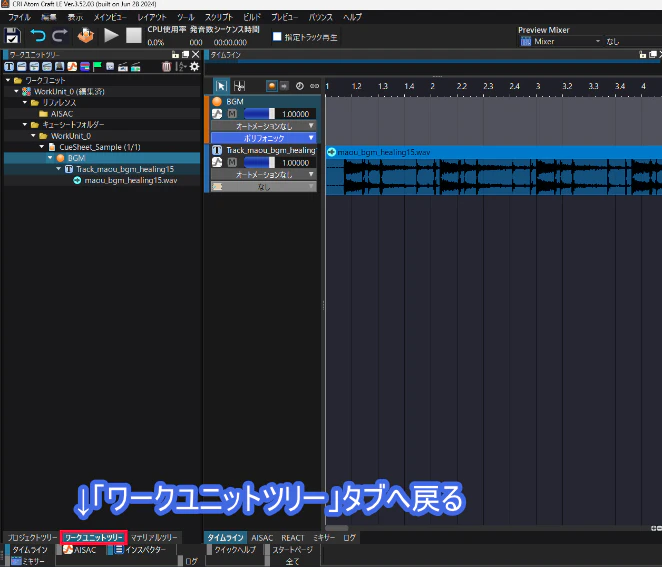Open the ファイル menu
Screen dimensions: 662x567
19,17
